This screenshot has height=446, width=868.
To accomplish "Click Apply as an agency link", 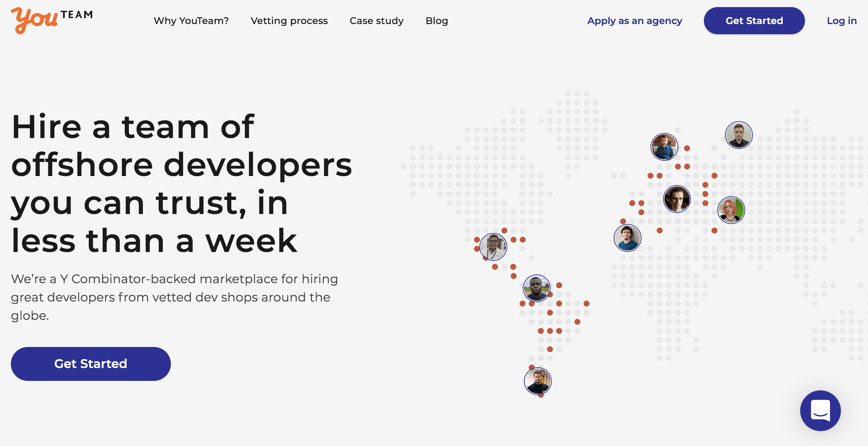I will click(x=635, y=21).
